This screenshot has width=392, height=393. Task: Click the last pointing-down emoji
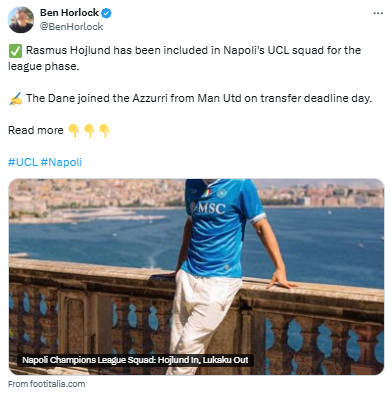(104, 131)
